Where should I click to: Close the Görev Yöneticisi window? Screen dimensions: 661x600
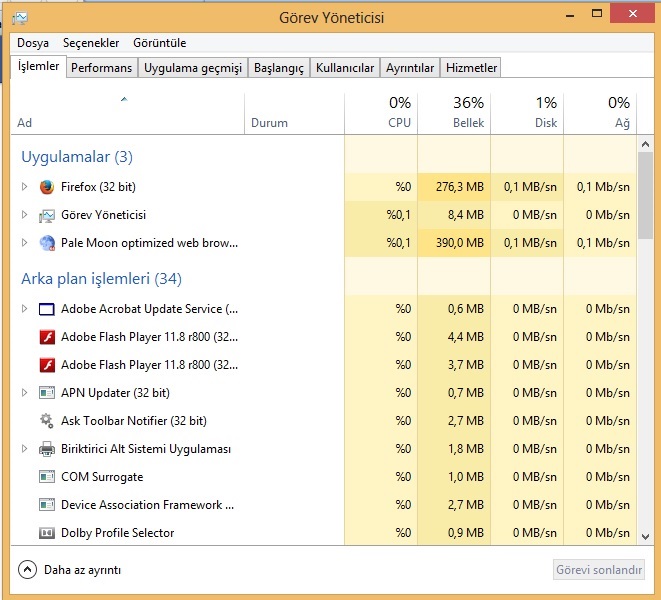[x=632, y=14]
